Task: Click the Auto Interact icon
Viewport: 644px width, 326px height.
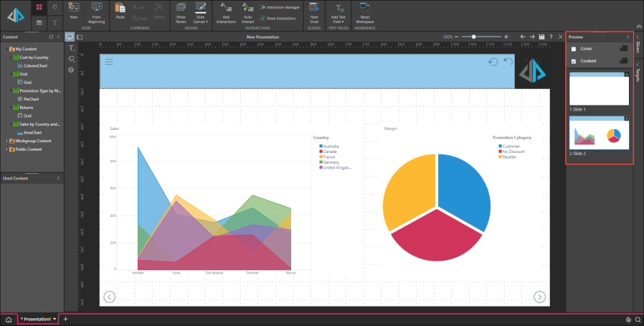Action: [247, 9]
